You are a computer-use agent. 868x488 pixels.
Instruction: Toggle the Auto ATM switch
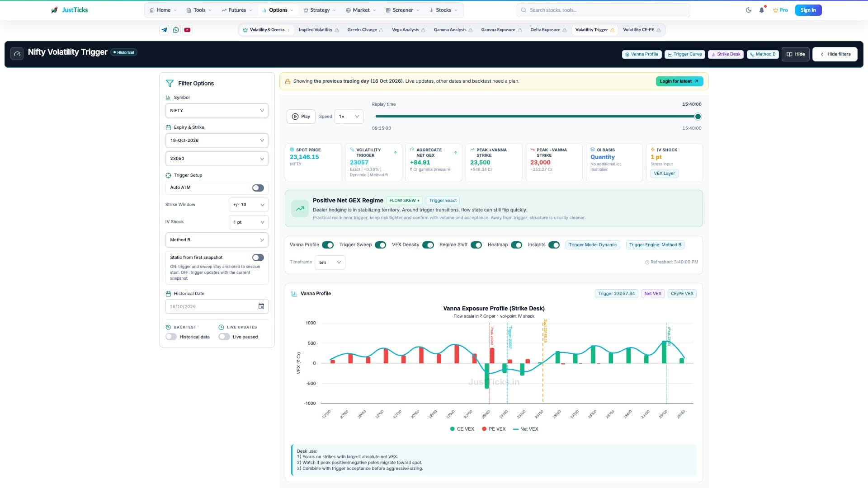(258, 188)
